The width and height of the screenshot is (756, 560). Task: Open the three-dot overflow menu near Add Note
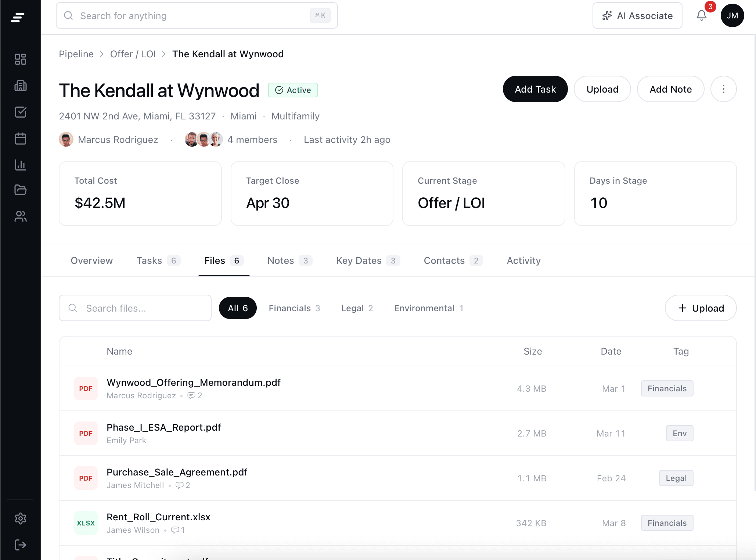[x=723, y=89]
